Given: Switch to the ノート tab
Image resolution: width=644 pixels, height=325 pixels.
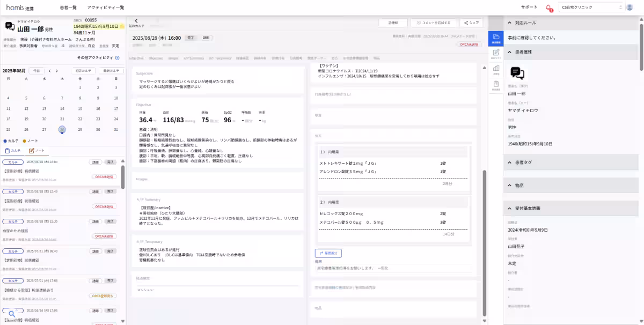Looking at the screenshot, I should [36, 151].
